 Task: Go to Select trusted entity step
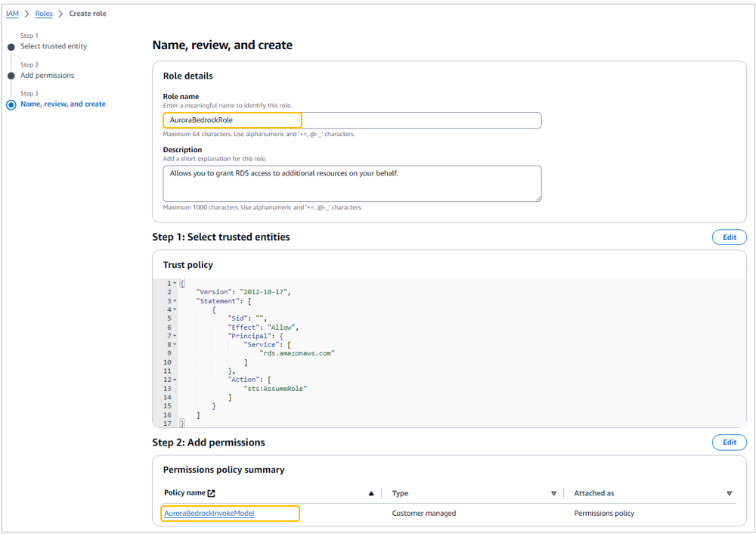(x=53, y=46)
